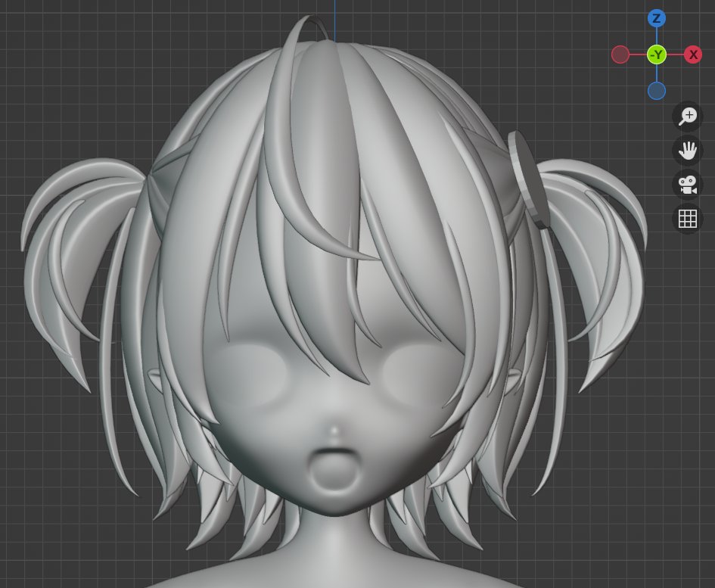Click the green -Y axis gizmo circle
The height and width of the screenshot is (588, 715).
point(657,54)
